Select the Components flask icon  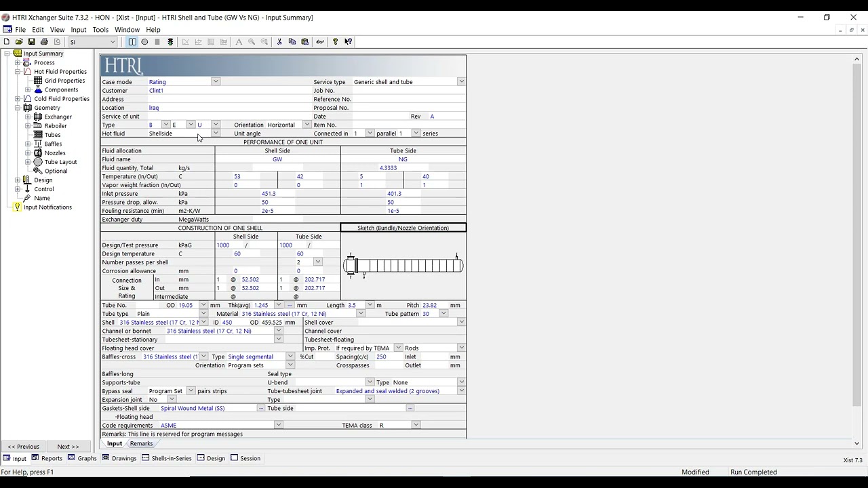tap(38, 89)
